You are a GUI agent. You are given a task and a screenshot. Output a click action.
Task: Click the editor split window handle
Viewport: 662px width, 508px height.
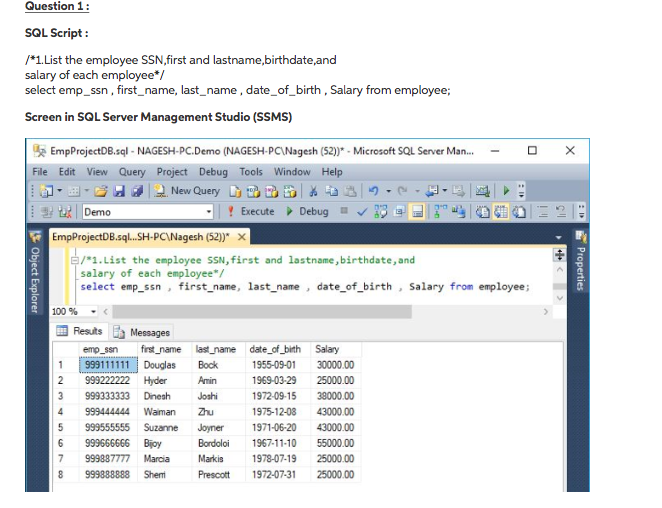(x=559, y=255)
